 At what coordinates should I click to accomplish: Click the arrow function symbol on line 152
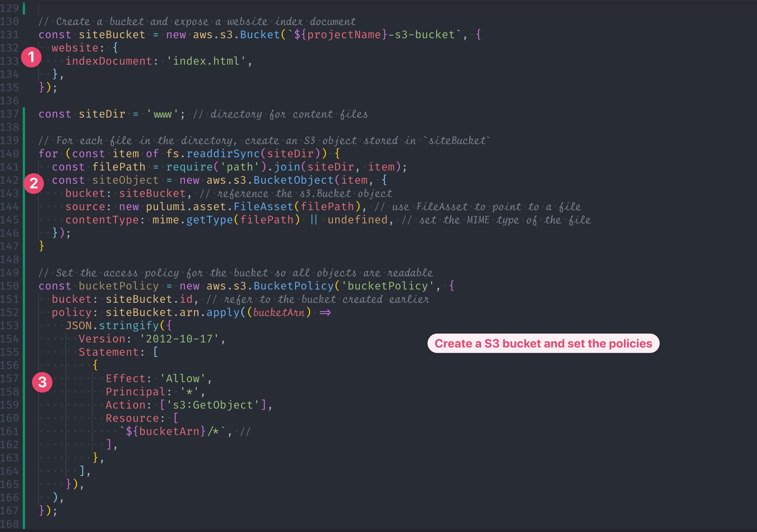(x=325, y=312)
